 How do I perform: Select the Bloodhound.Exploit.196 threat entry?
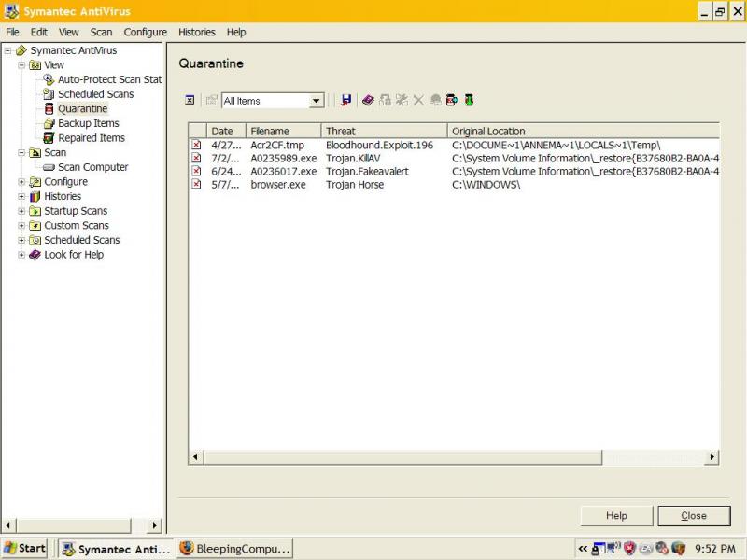(380, 146)
